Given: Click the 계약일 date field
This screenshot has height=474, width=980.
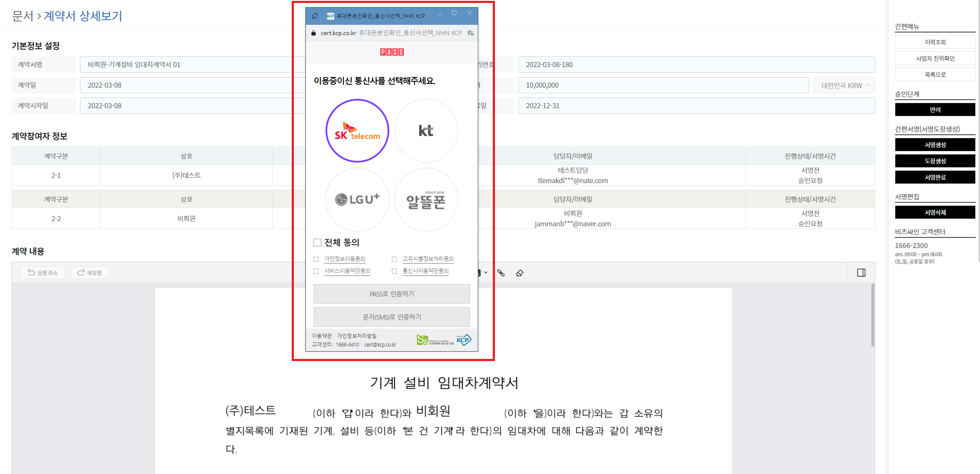Looking at the screenshot, I should 192,85.
